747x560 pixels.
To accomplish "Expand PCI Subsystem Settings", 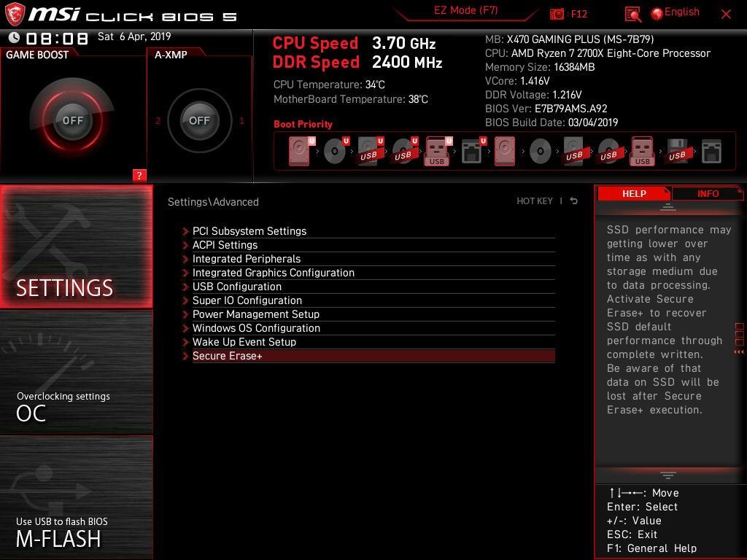I will [249, 231].
